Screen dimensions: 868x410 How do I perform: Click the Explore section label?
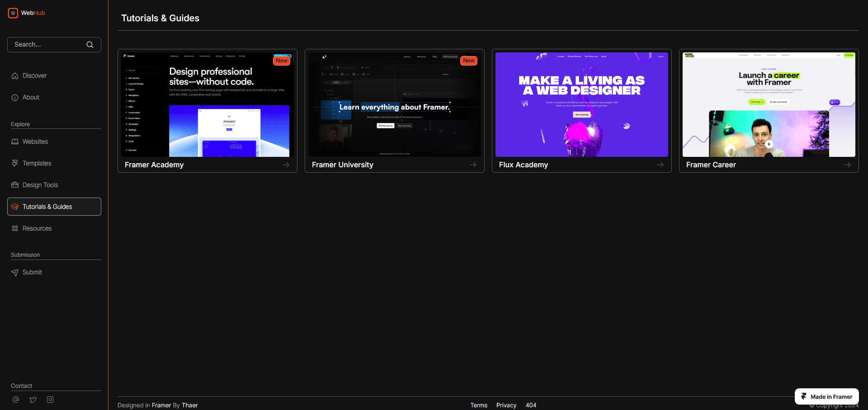pos(20,124)
